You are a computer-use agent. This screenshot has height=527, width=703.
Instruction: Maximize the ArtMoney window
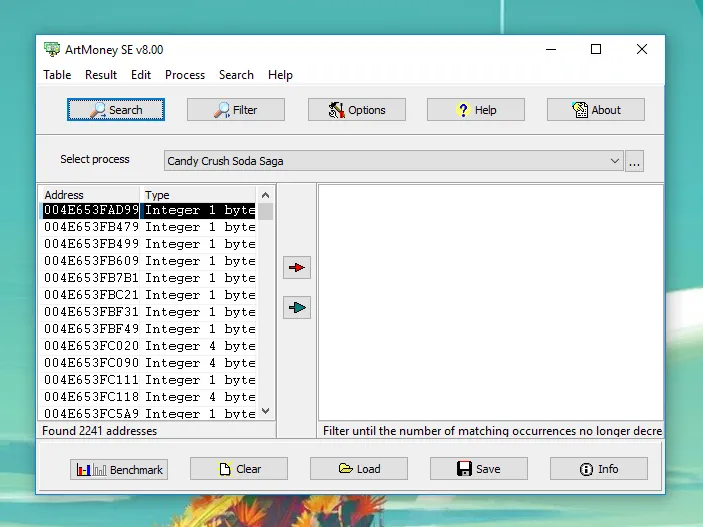596,49
